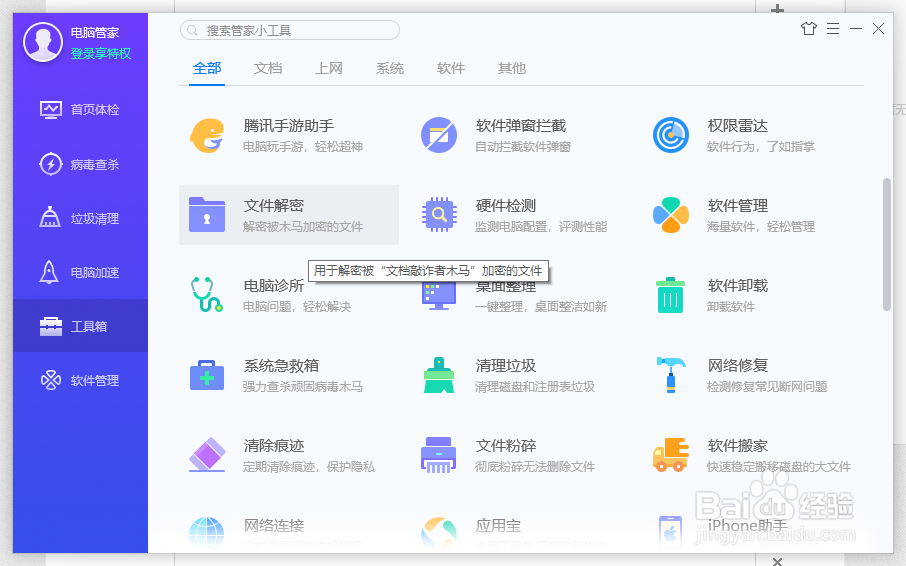Open 清理垃圾 broom icon
This screenshot has width=906, height=566.
coord(439,375)
